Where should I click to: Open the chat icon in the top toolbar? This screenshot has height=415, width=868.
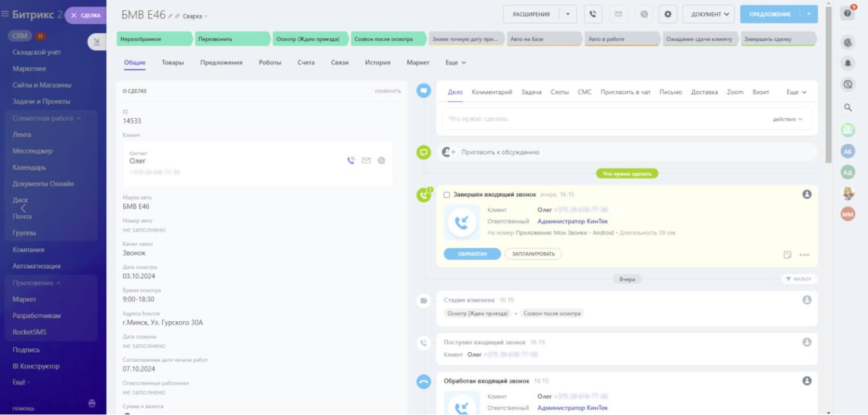(x=644, y=14)
